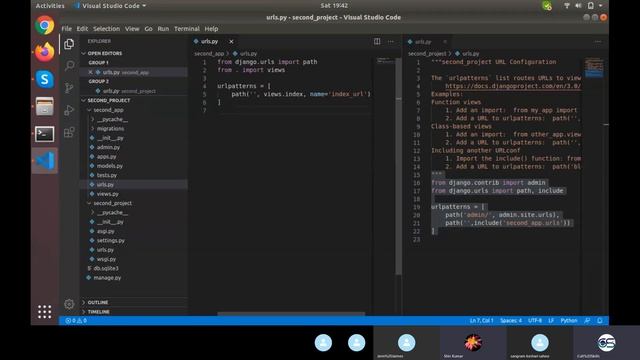Click the errors and warnings status bar indicator
Image resolution: width=640 pixels, height=360 pixels.
click(76, 320)
